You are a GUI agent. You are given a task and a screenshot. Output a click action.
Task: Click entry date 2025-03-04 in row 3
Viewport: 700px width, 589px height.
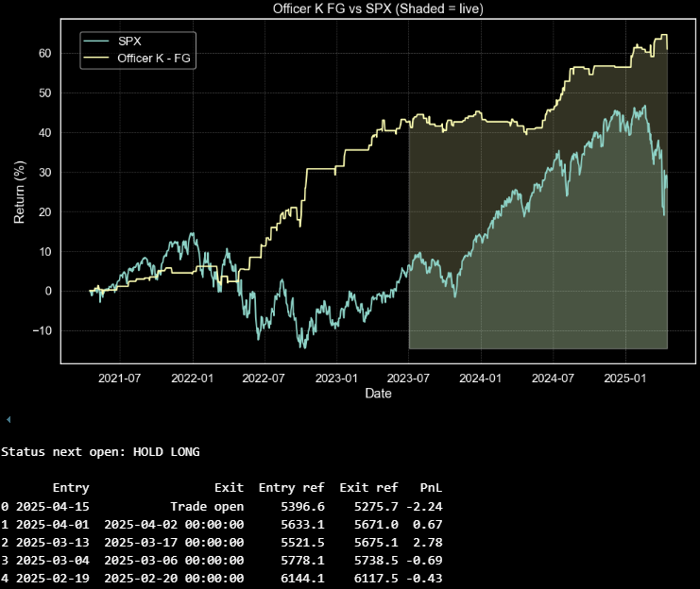tap(53, 561)
